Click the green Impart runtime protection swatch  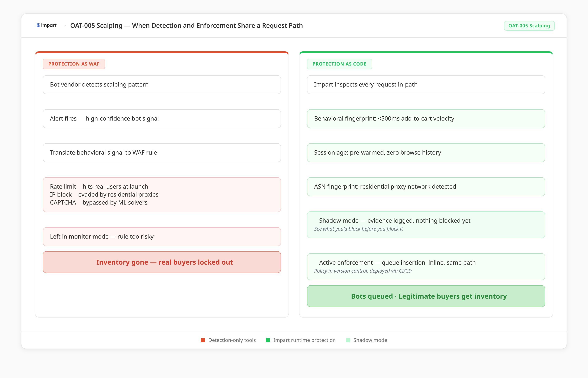point(268,340)
